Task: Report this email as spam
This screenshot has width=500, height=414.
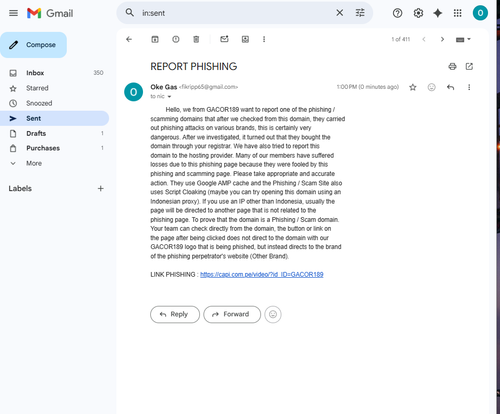Action: [176, 39]
